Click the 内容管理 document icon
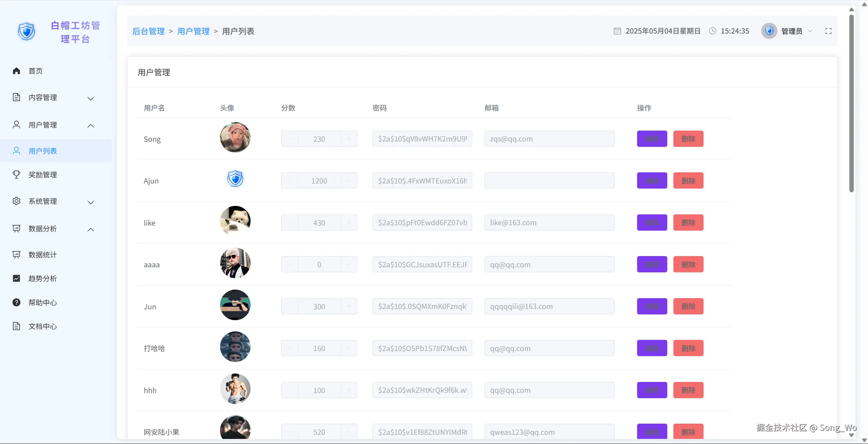Image resolution: width=868 pixels, height=444 pixels. (x=17, y=97)
